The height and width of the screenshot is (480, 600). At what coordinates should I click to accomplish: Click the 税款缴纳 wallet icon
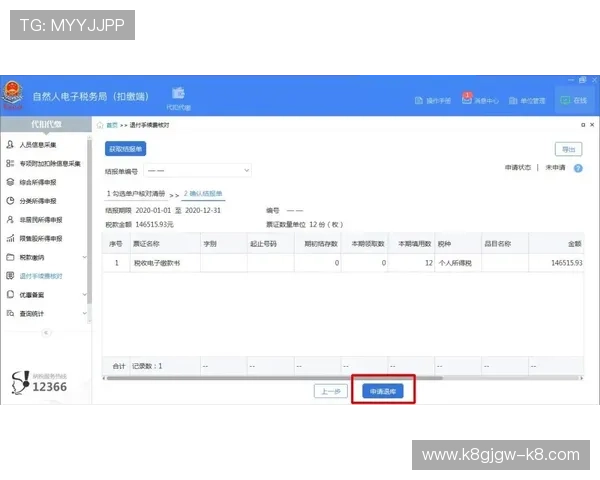(10, 257)
